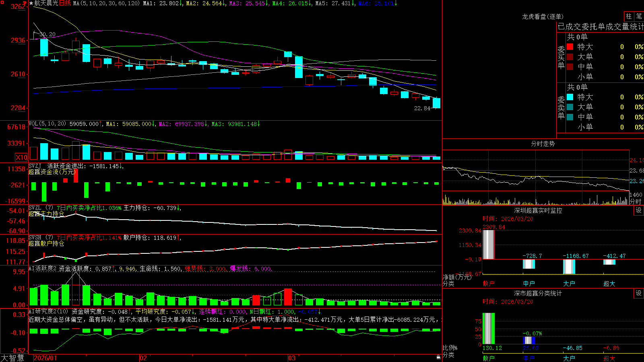Click the AI活跃度2 indicator name
Viewport: 644px width, 362px height.
[x=42, y=269]
